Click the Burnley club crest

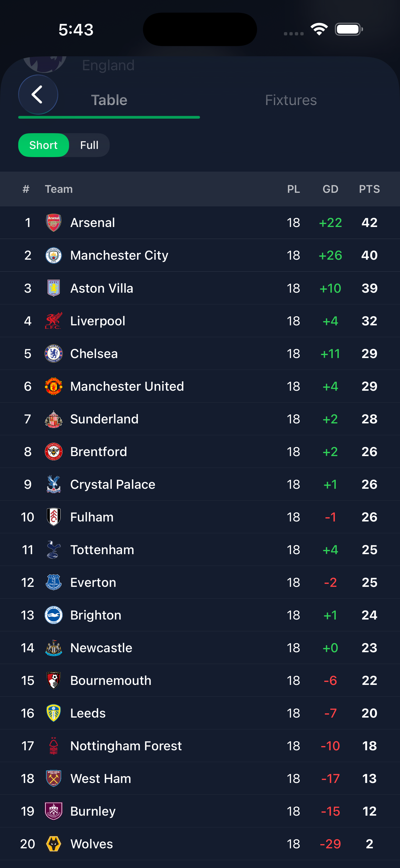tap(52, 811)
